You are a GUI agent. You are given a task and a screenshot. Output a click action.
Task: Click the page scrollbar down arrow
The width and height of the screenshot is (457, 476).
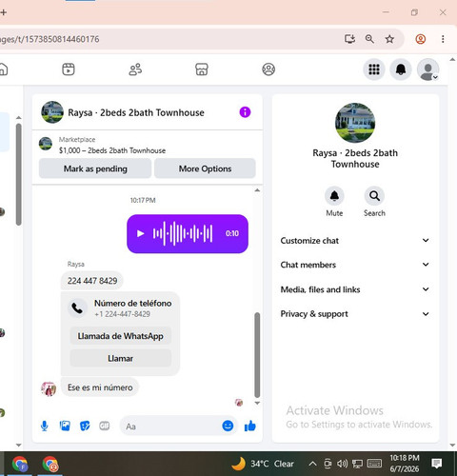[x=452, y=446]
